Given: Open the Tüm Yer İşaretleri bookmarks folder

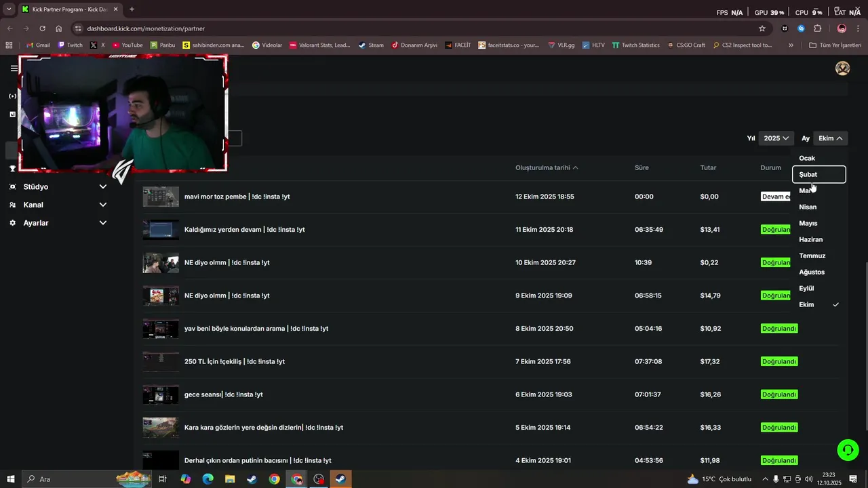Looking at the screenshot, I should [835, 45].
